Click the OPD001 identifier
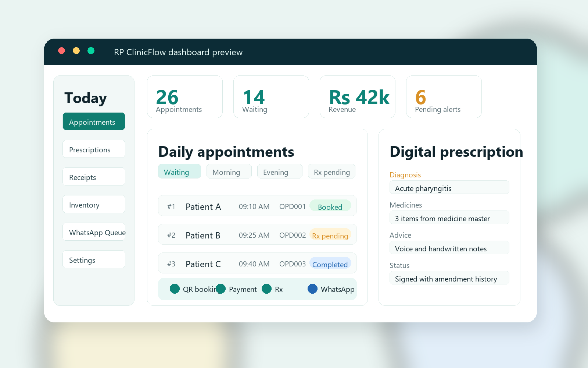 (293, 206)
